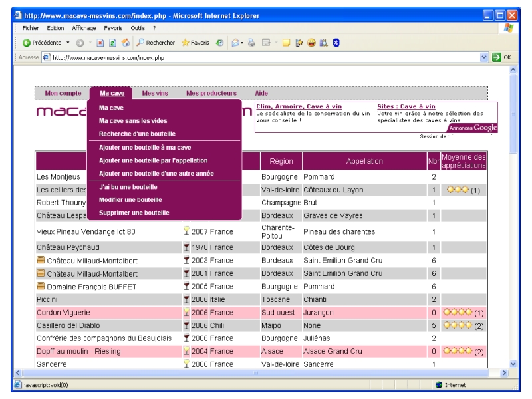The image size is (532, 399).
Task: Open the Mon compte tab
Action: tap(63, 93)
